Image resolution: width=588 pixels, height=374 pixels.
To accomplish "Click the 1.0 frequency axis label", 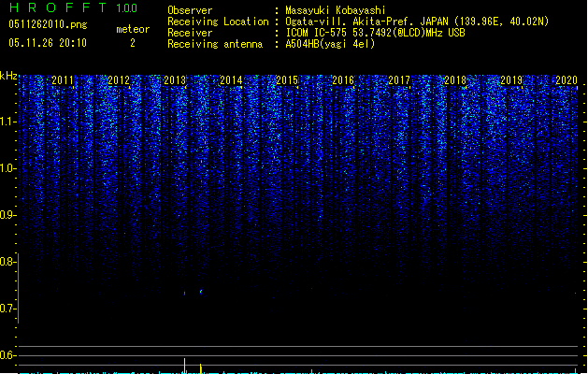I will pyautogui.click(x=7, y=168).
